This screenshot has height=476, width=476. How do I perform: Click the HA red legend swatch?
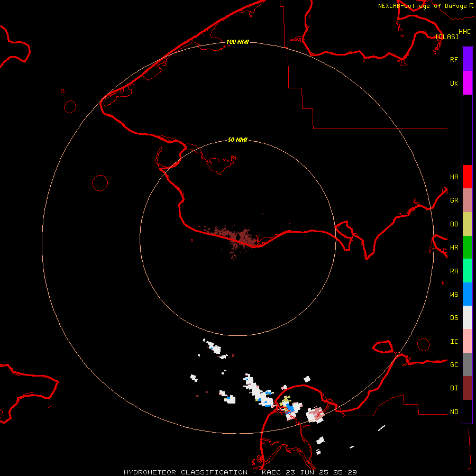pos(467,177)
